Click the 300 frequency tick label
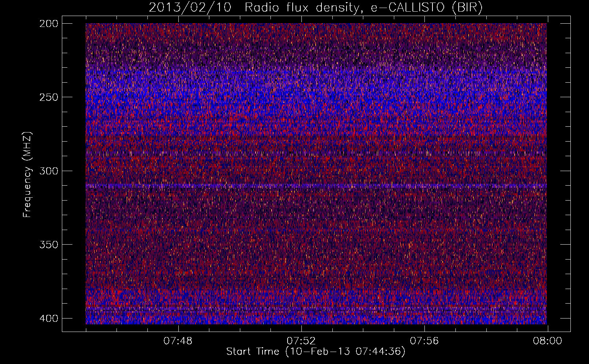Viewport: 589px width, 364px height. [49, 171]
